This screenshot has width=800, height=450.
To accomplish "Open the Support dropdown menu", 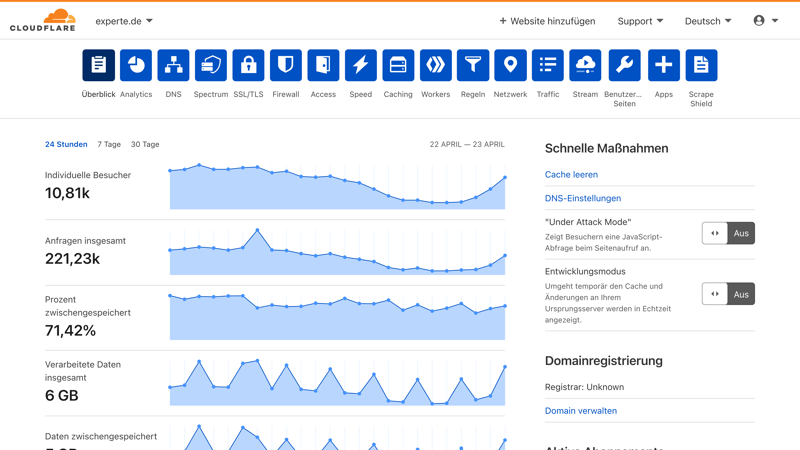I will (x=640, y=21).
